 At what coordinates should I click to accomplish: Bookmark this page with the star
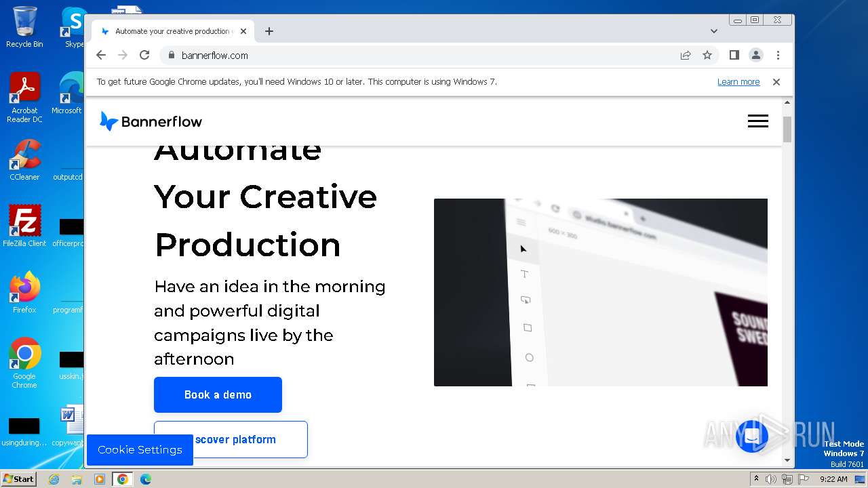[x=707, y=56]
